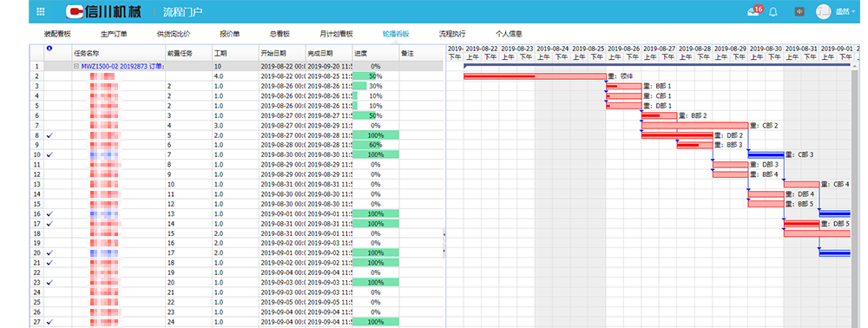Screen dimensions: 868x328
Task: Click the user avatar picture
Action: pos(824,11)
